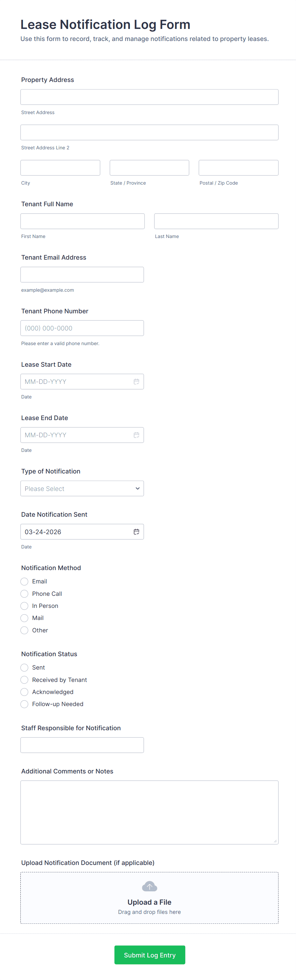The height and width of the screenshot is (980, 296).
Task: Focus the Street Address input field
Action: [x=149, y=97]
